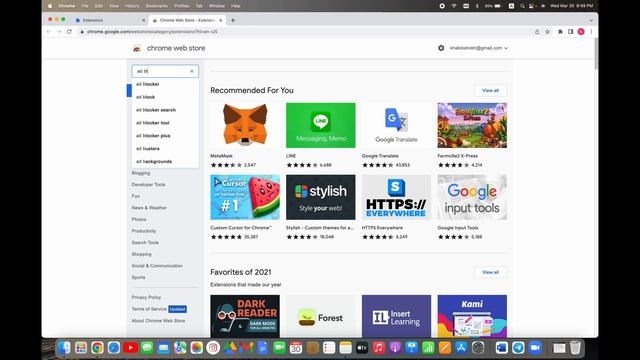Viewport: 640px width, 360px height.
Task: Click the lock icon in the address bar
Action: pos(82,31)
